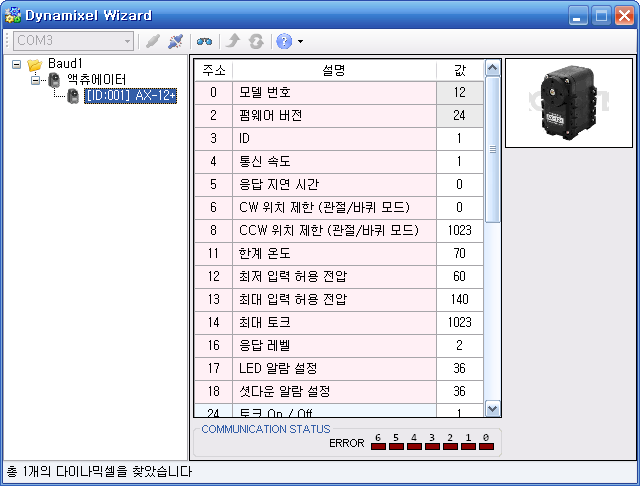The image size is (640, 486).
Task: Click the connect port plug icon
Action: (x=152, y=41)
